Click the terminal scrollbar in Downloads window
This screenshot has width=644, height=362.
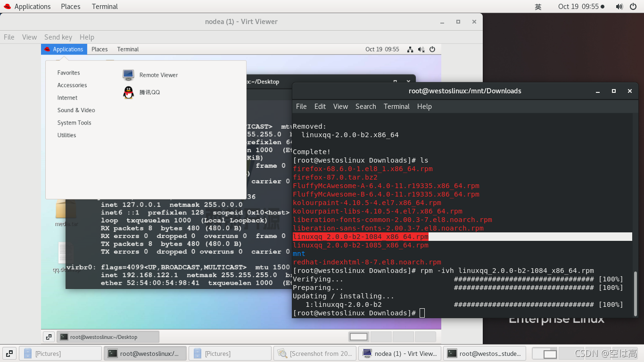coord(636,293)
